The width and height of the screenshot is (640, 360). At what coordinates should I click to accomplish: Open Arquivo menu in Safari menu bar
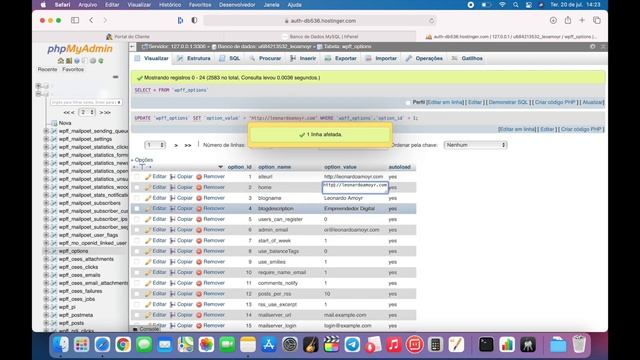(x=87, y=5)
